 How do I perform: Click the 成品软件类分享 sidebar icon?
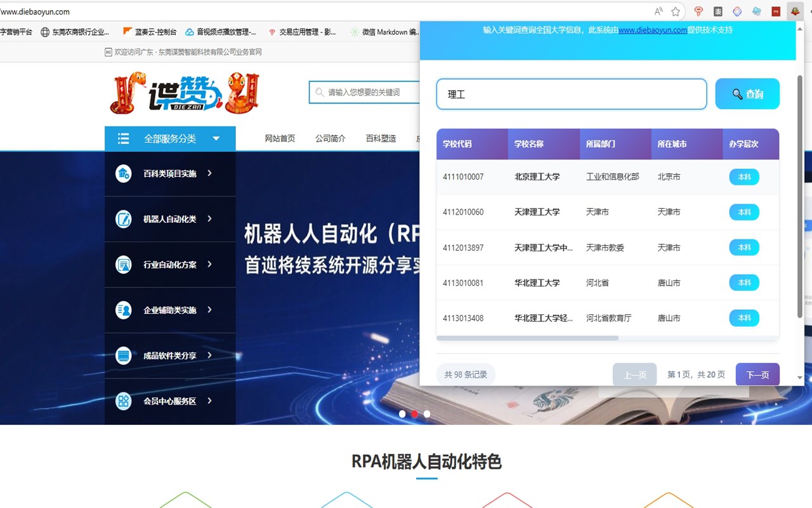pos(124,356)
